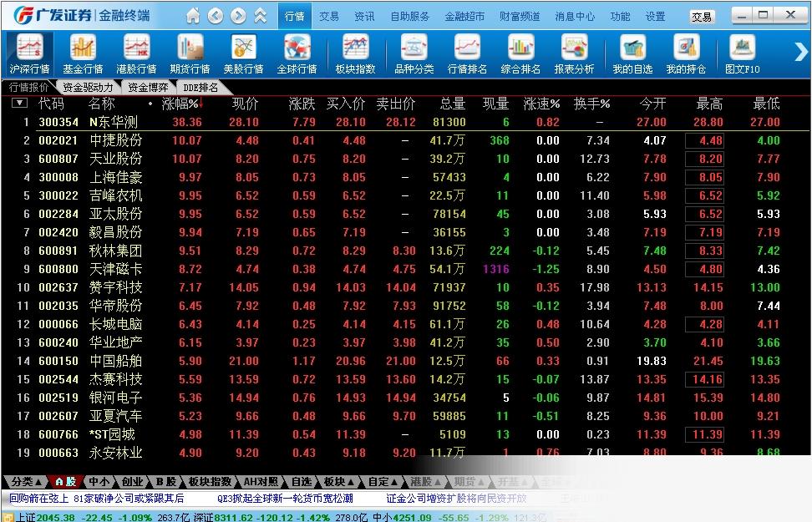812x522 pixels.
Task: Navigate forward with right arrow icon
Action: [238, 16]
